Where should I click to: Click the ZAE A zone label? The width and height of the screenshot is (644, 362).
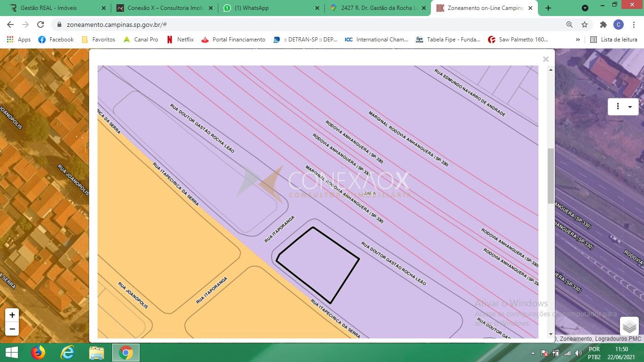click(x=370, y=193)
